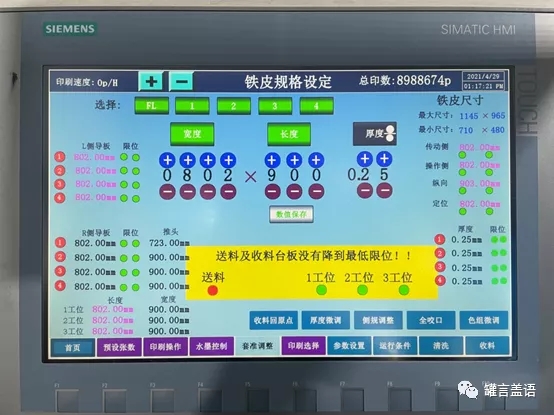
Task: Increase the last thickness digit 5 with plus
Action: (x=384, y=159)
